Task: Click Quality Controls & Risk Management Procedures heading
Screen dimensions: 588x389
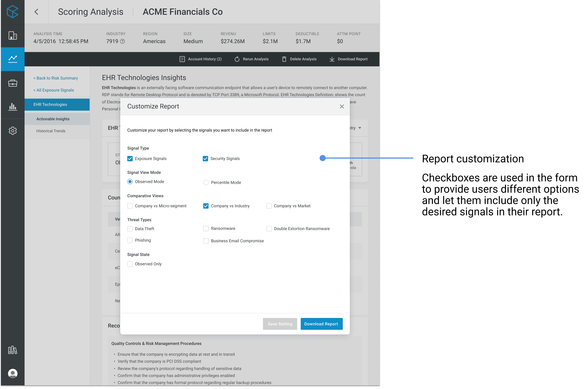Action: click(x=156, y=344)
